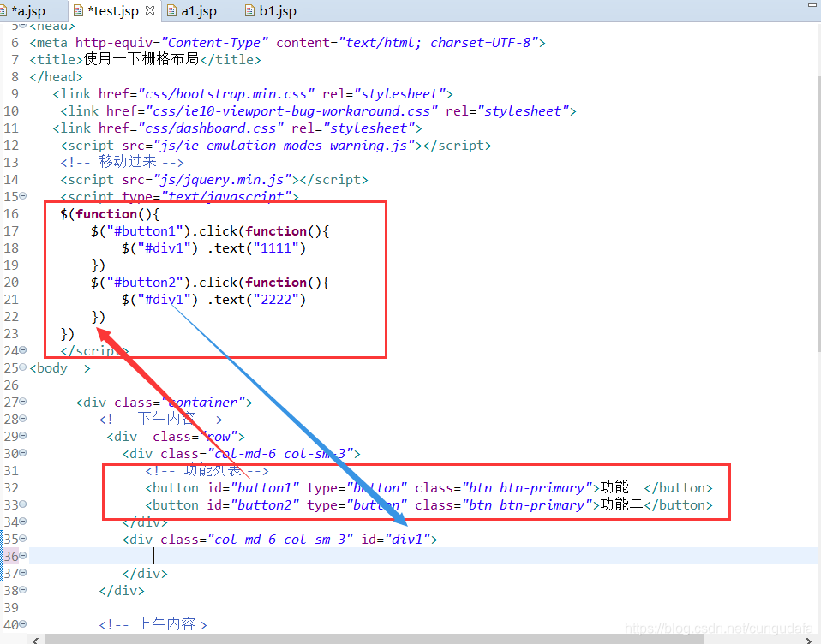
Task: Collapse the fold at line 24
Action: tap(22, 350)
